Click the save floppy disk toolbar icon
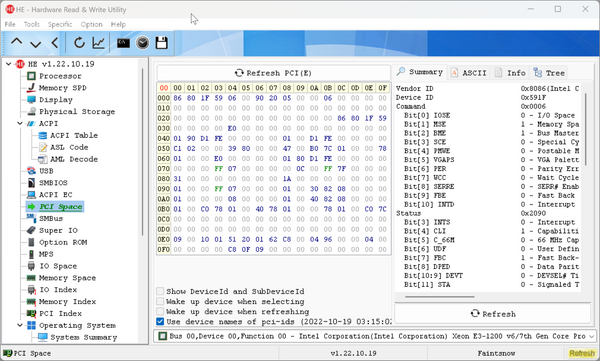The width and height of the screenshot is (600, 361). [x=161, y=42]
